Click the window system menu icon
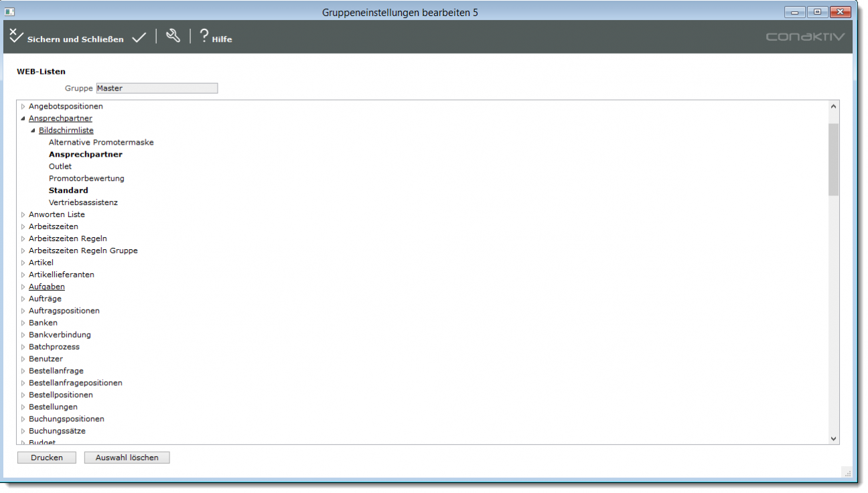This screenshot has height=493, width=868. coord(10,12)
